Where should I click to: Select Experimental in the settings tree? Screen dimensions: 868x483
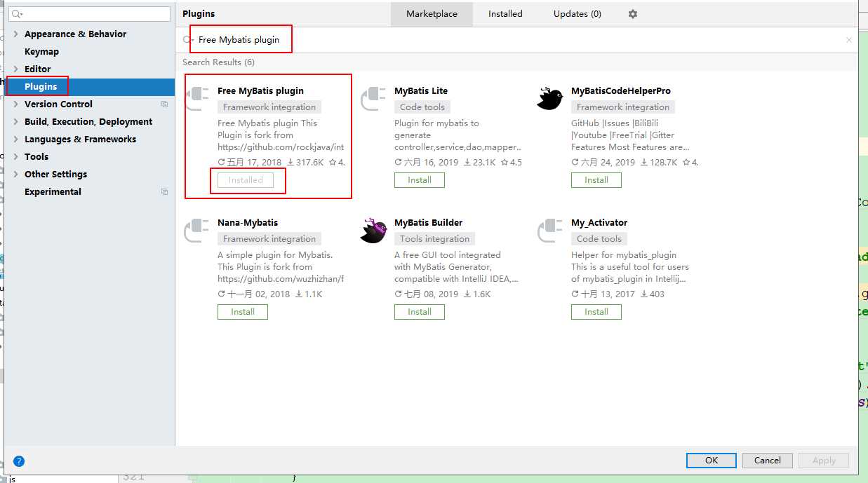pos(53,192)
